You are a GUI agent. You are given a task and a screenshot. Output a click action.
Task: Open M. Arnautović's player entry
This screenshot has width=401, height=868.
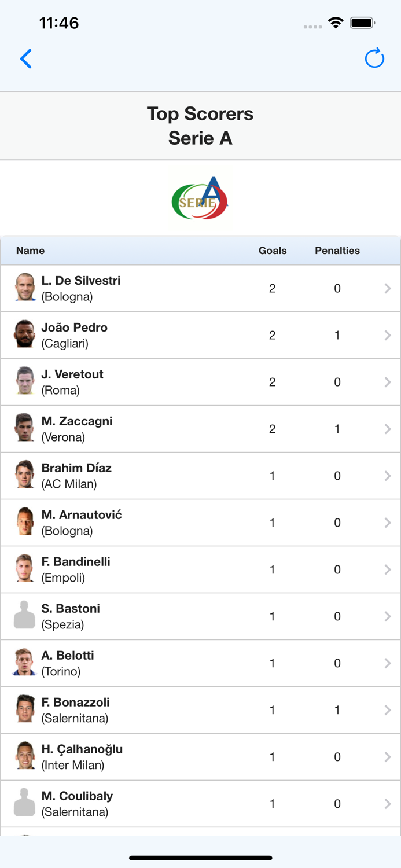pos(200,522)
